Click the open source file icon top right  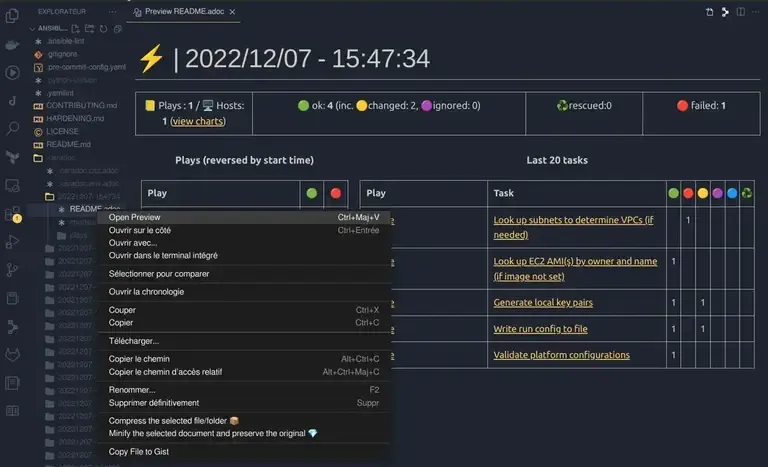pyautogui.click(x=709, y=12)
